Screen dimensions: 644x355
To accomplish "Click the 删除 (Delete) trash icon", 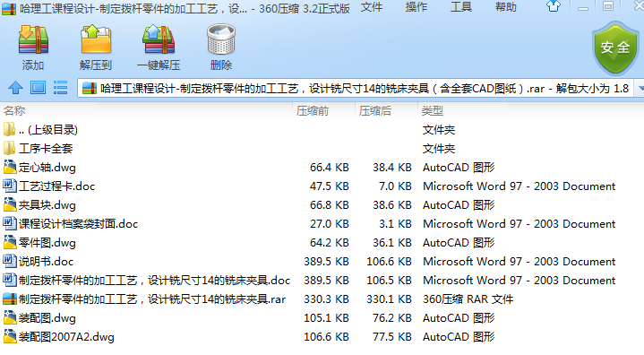I will 221,39.
